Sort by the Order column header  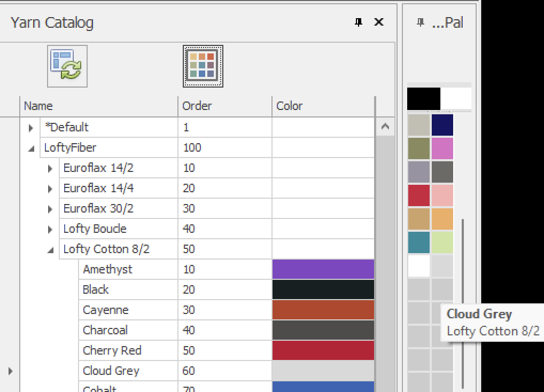click(224, 106)
